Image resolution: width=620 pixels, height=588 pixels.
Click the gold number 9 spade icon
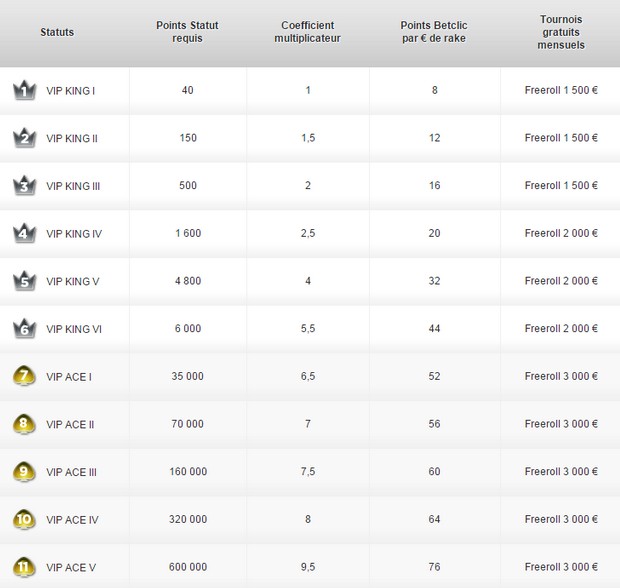coord(25,472)
